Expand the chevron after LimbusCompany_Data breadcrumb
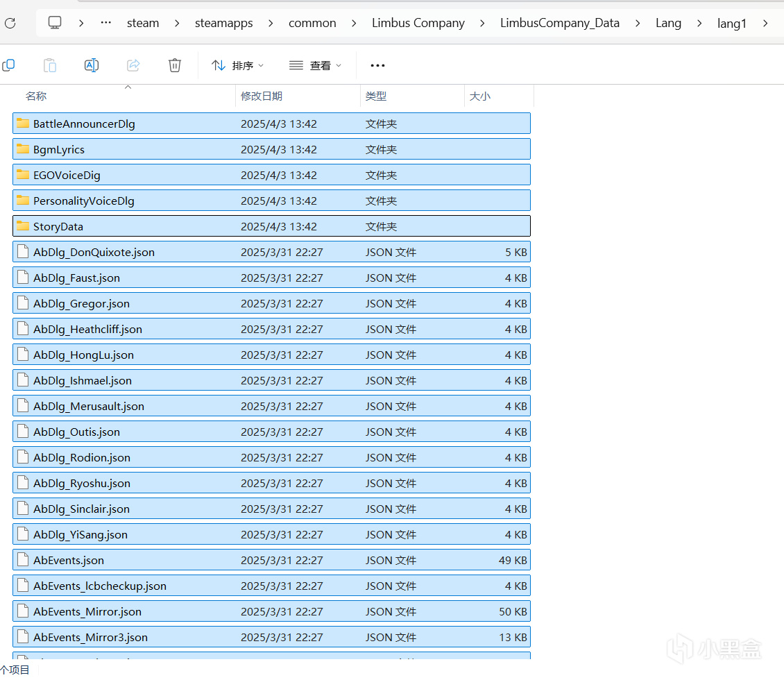This screenshot has height=680, width=784. click(638, 23)
